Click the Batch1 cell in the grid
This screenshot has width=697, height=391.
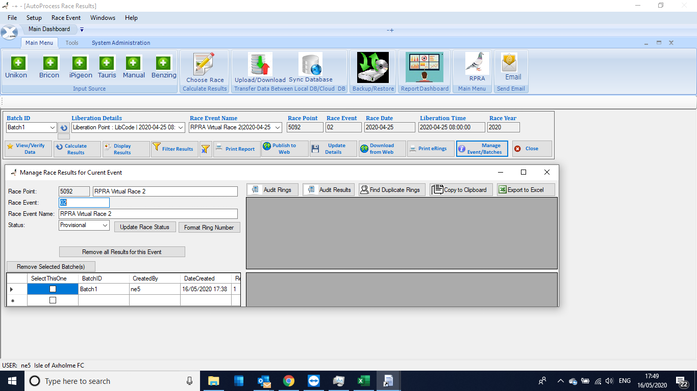click(x=104, y=289)
